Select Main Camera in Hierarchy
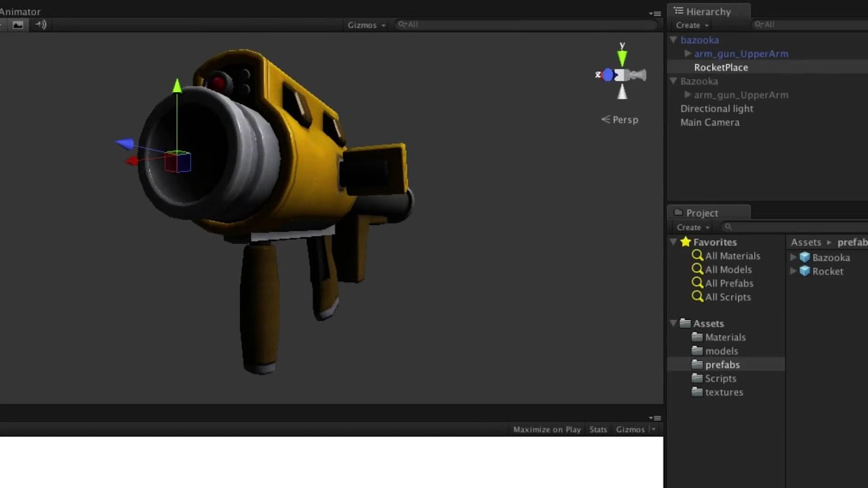Image resolution: width=868 pixels, height=488 pixels. (709, 122)
